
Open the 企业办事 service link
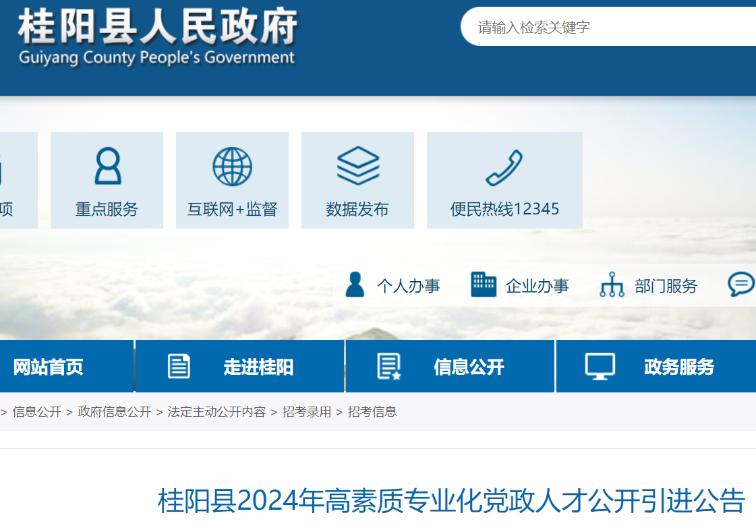pyautogui.click(x=537, y=286)
